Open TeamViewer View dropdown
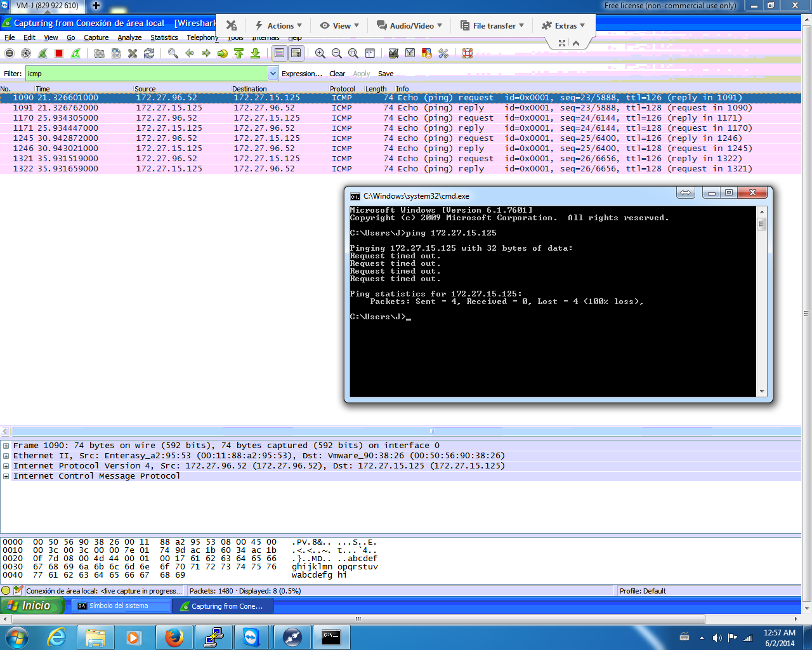This screenshot has height=650, width=812. pyautogui.click(x=339, y=26)
